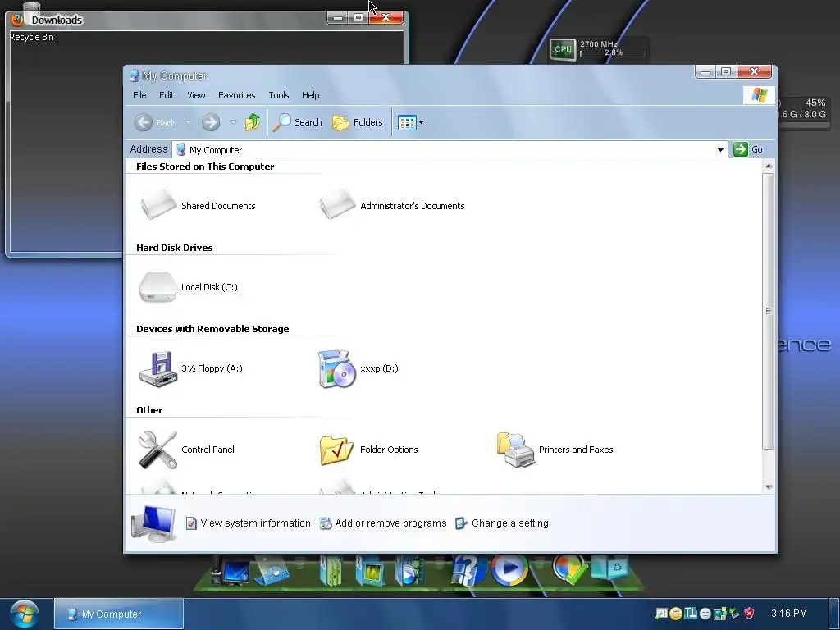Click the vertical scrollbar thumb
Viewport: 840px width, 630px height.
[769, 311]
